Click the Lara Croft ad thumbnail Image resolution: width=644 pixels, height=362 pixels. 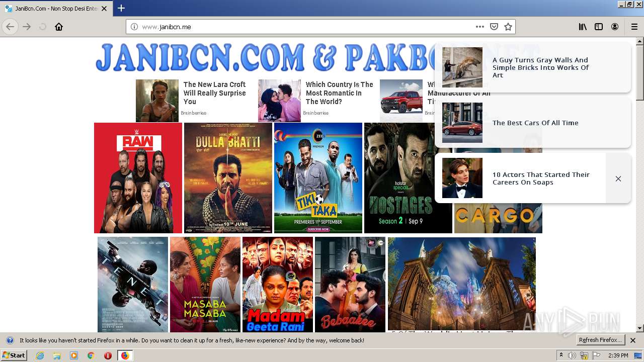157,101
